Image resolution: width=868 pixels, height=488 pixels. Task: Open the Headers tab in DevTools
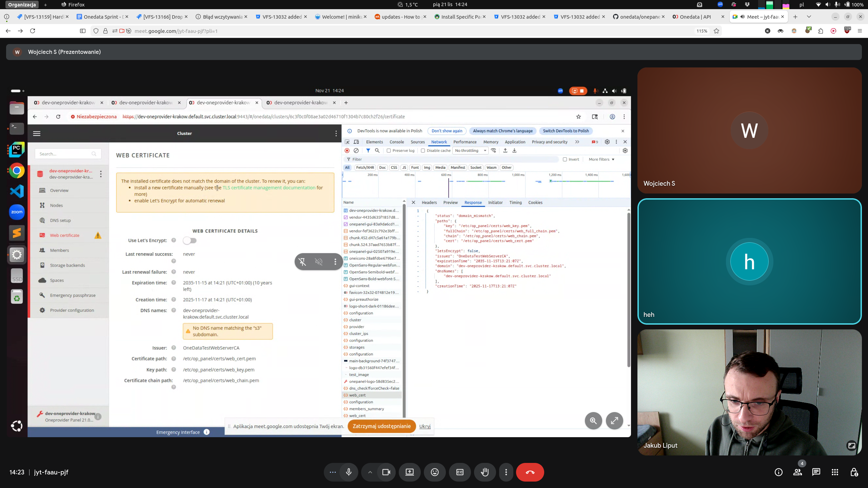(429, 202)
